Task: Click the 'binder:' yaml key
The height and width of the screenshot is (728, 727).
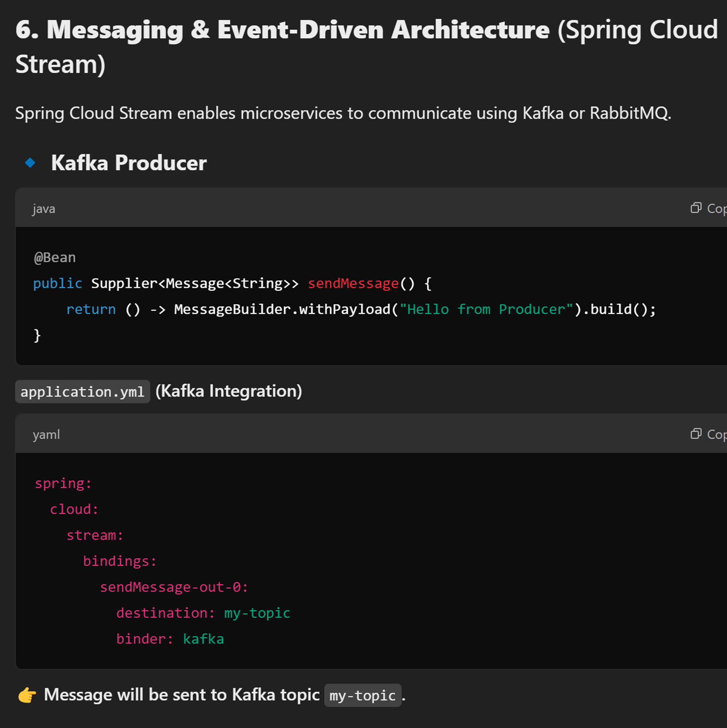Action: pos(145,639)
